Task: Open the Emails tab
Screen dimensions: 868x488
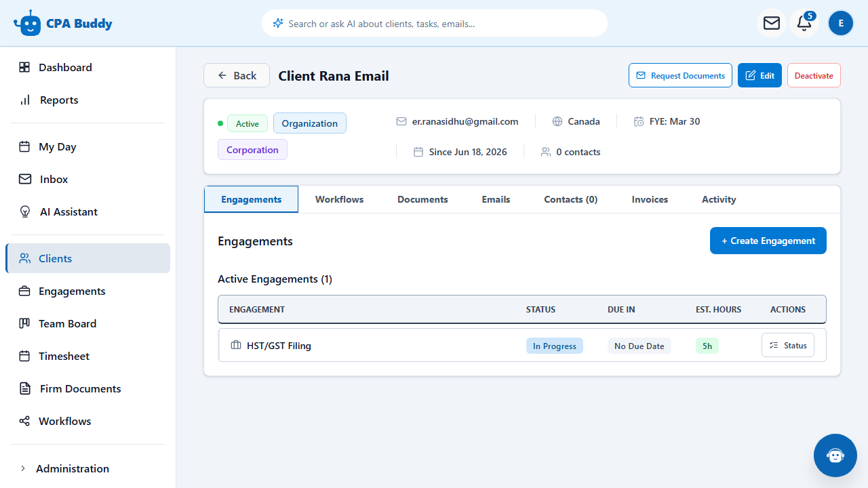Action: tap(496, 199)
